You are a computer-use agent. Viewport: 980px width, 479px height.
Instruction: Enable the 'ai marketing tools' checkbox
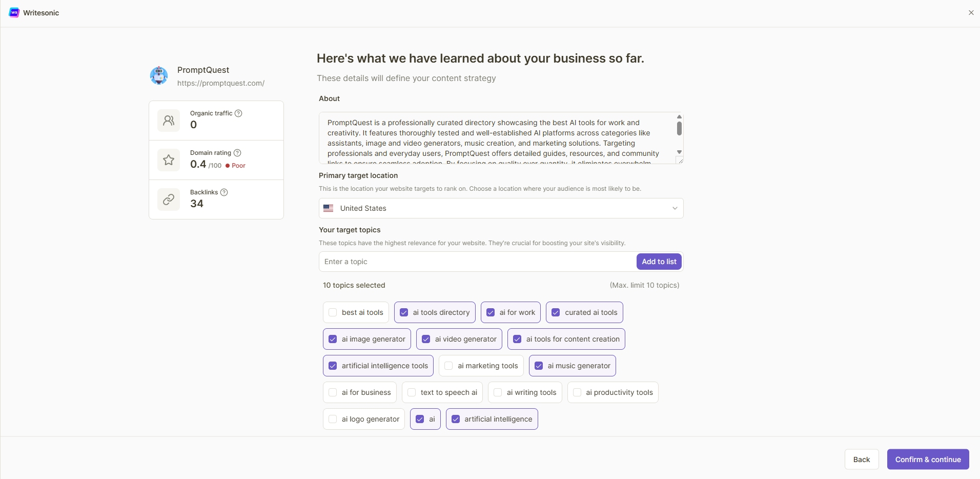click(x=448, y=366)
